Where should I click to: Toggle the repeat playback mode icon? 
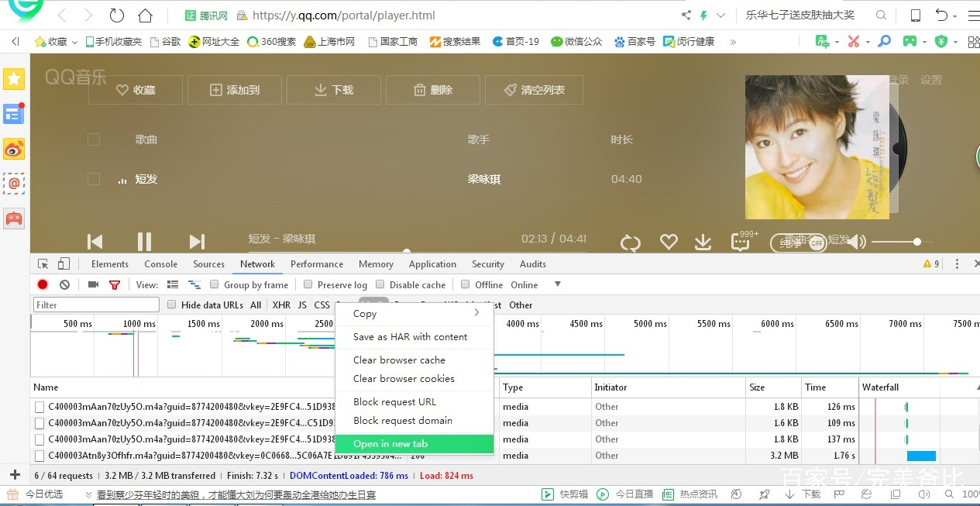(630, 242)
